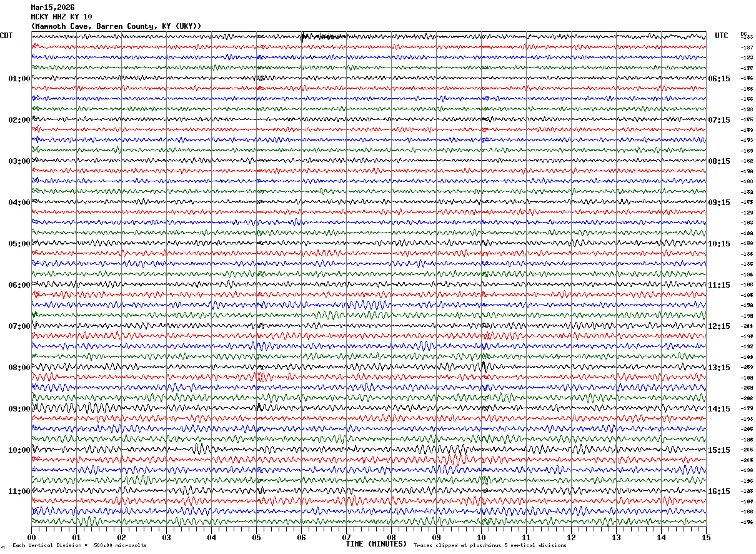Click the 03 tick on the minutes axis
This screenshot has width=756, height=554.
pyautogui.click(x=166, y=537)
